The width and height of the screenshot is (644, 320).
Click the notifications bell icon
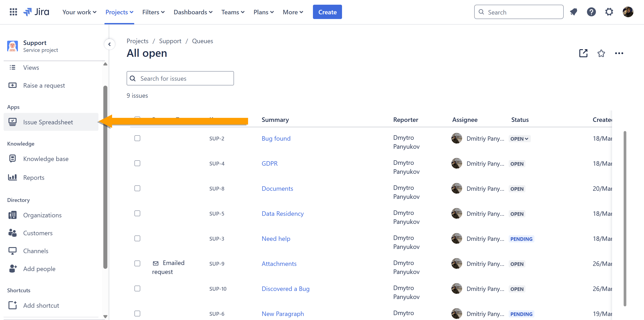click(573, 12)
